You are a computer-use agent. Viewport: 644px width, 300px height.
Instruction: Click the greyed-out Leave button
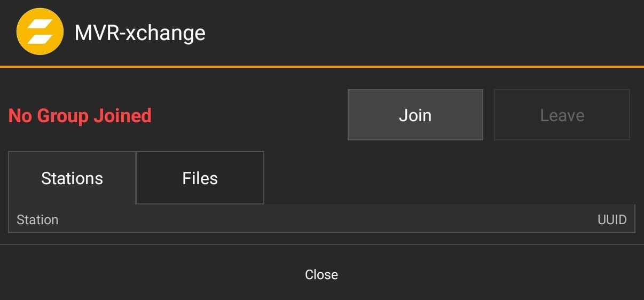(562, 115)
